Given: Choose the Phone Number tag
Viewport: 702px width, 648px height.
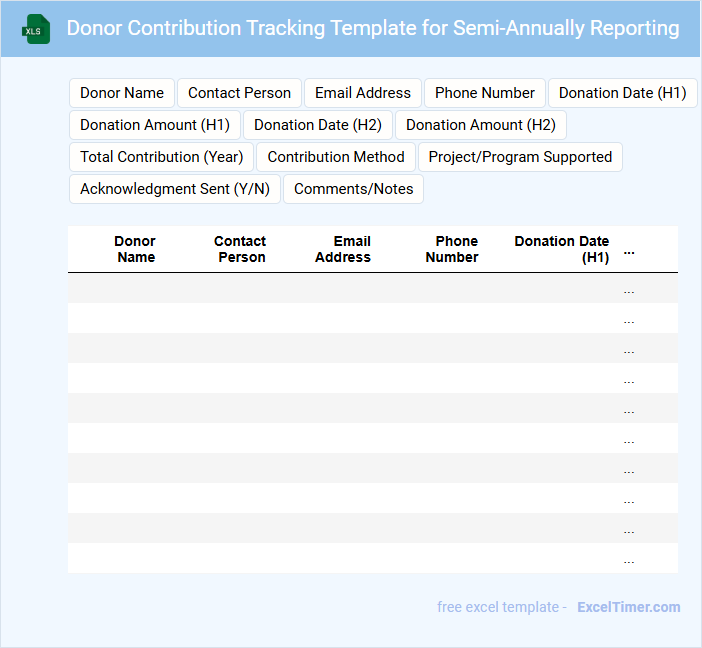Looking at the screenshot, I should 485,93.
